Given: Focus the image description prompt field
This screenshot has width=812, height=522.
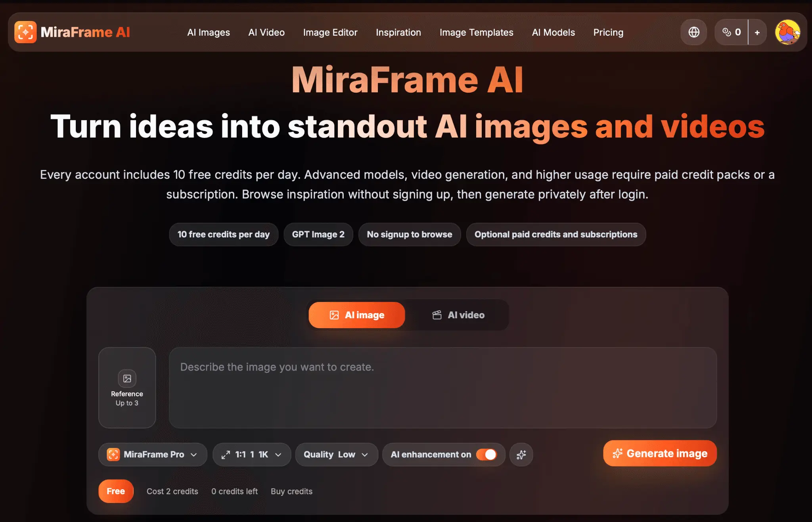Looking at the screenshot, I should (443, 388).
